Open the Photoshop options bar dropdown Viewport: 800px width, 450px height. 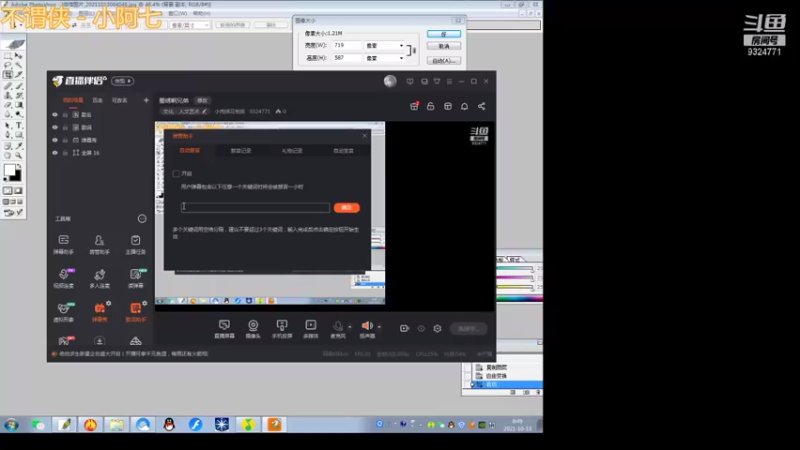coord(190,24)
